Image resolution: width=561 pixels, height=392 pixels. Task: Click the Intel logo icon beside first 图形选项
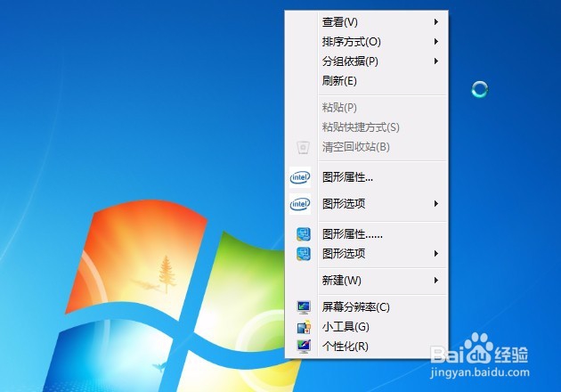(x=300, y=204)
